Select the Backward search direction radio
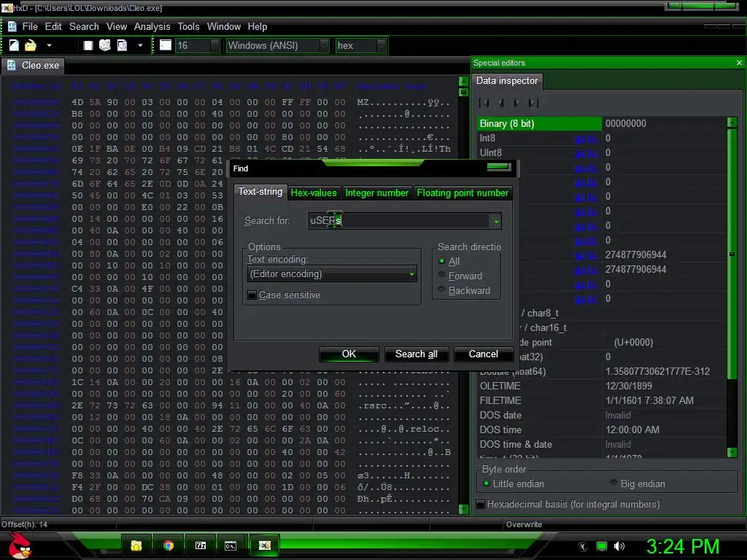This screenshot has height=560, width=747. pos(441,289)
